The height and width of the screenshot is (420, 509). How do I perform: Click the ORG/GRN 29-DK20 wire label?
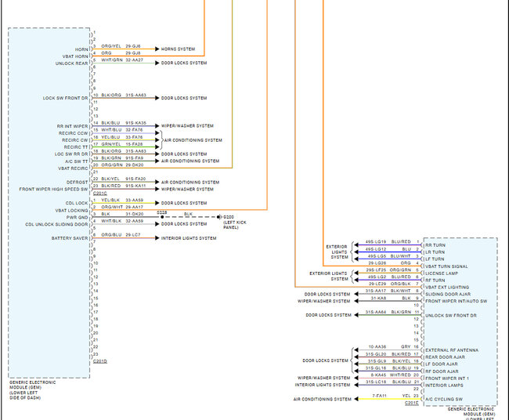[x=122, y=165]
